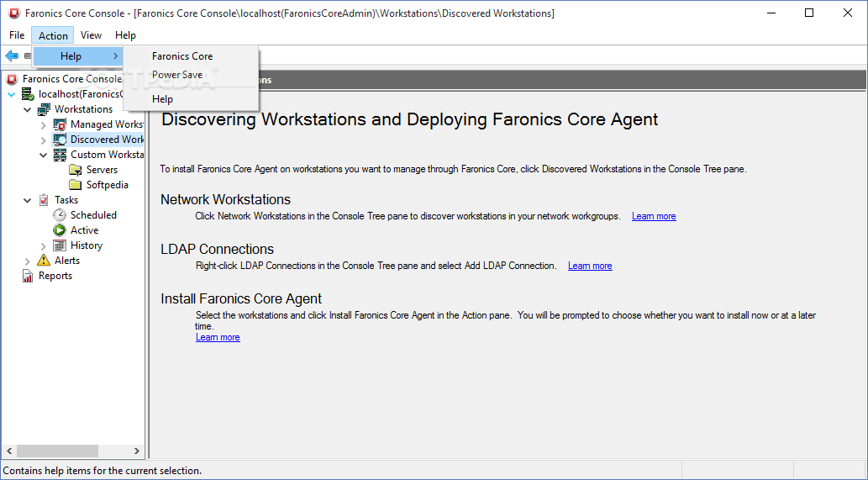Collapse the localhost server node
The image size is (868, 480).
pos(12,95)
